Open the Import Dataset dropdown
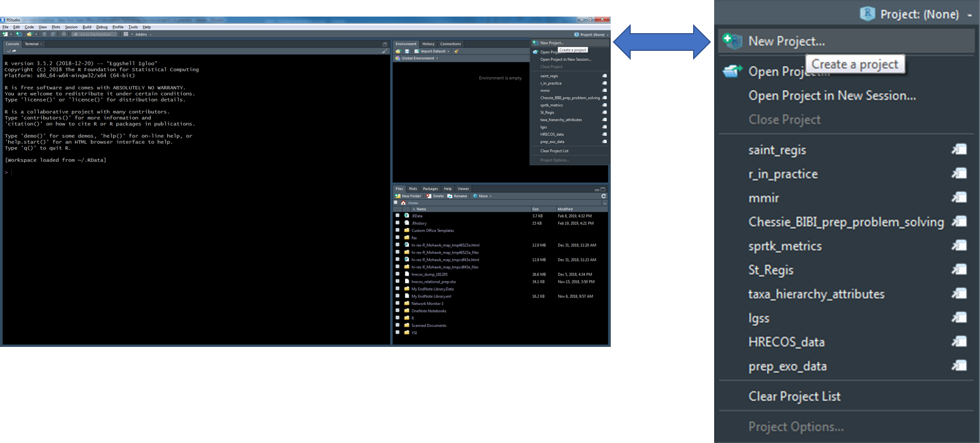Screen dimensions: 980x443 [x=432, y=51]
